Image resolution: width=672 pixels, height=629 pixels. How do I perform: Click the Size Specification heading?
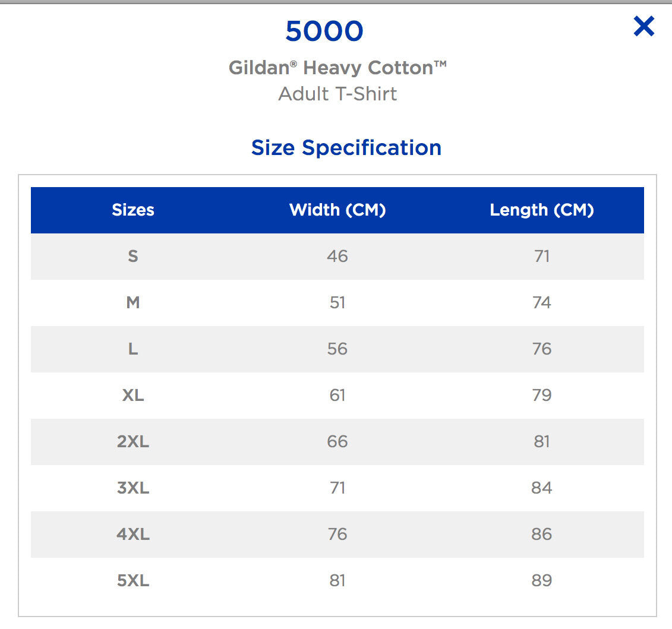pos(346,147)
